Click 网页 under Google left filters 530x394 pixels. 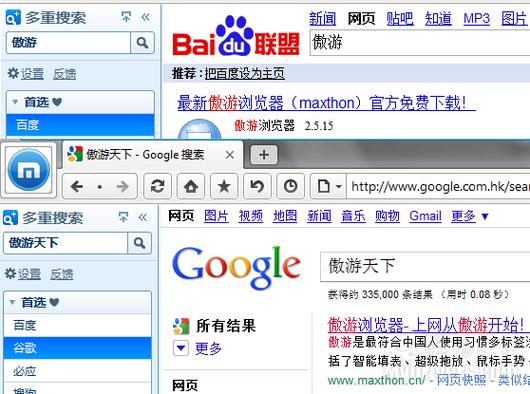(x=185, y=386)
